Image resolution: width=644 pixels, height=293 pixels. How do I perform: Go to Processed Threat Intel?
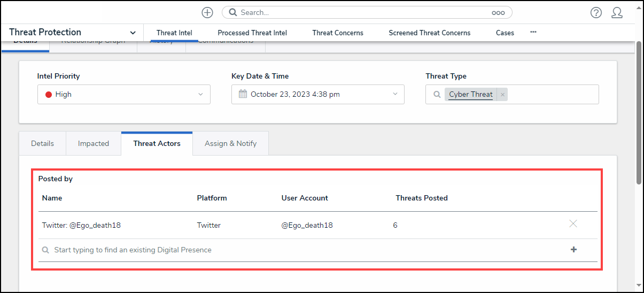[252, 33]
